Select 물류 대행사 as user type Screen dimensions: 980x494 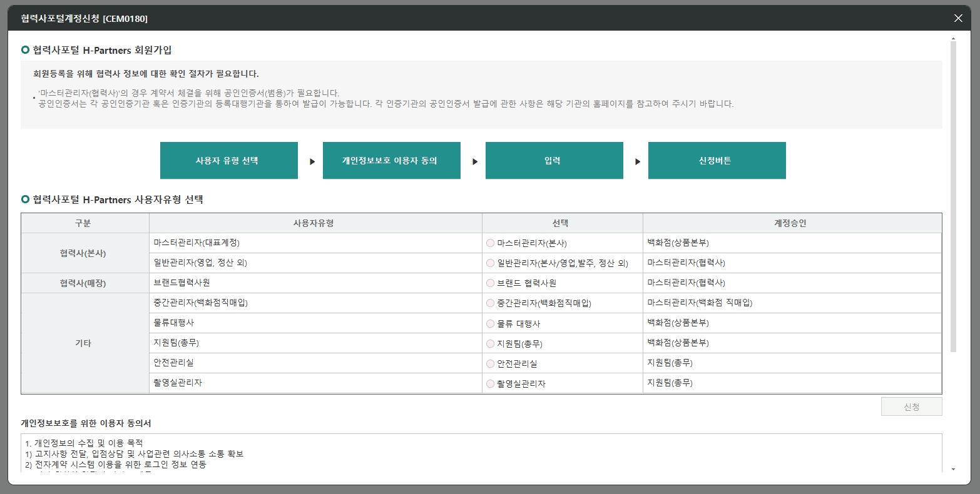click(x=491, y=323)
